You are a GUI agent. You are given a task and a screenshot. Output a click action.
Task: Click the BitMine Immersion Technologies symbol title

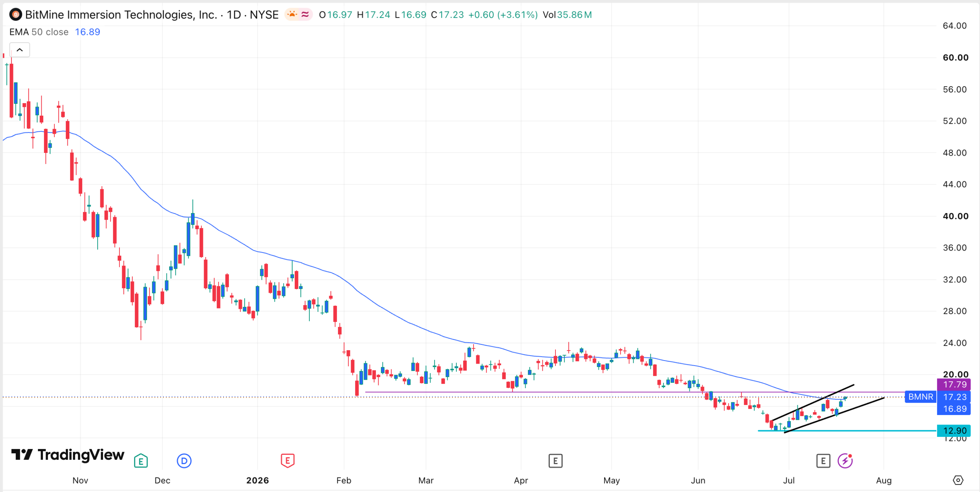[121, 15]
